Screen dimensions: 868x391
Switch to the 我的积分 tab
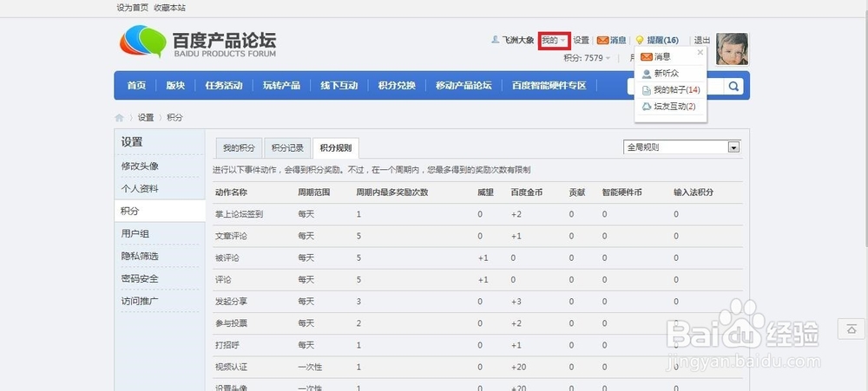[x=240, y=148]
